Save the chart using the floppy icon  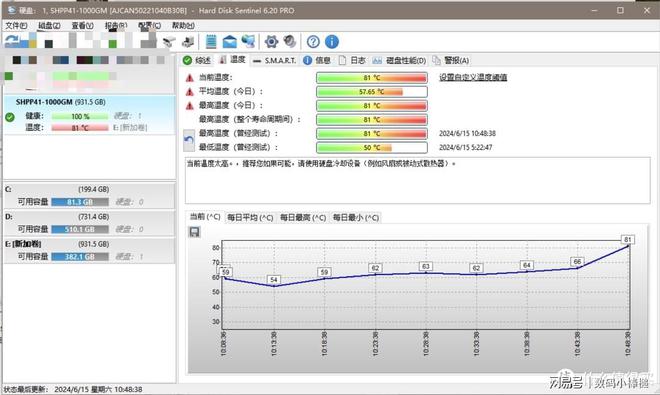pos(194,232)
